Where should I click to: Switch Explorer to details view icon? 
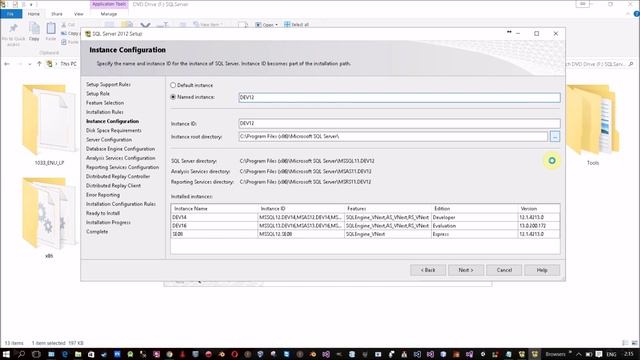tap(625, 343)
